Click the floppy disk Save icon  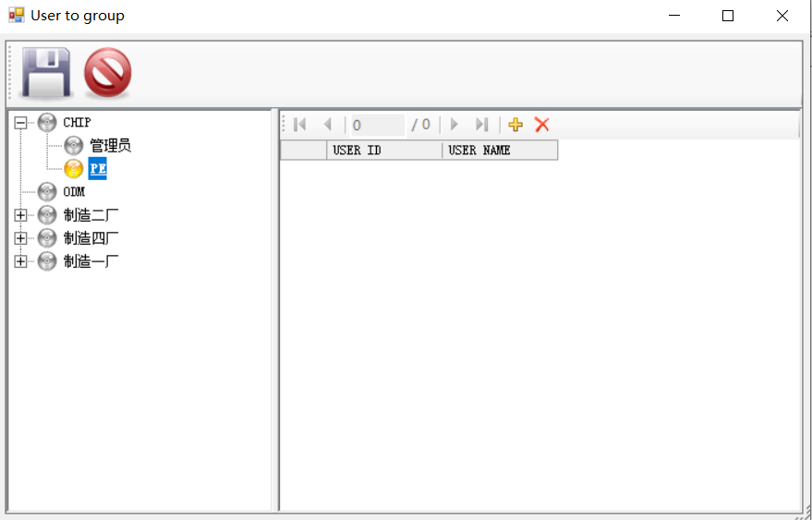tap(46, 73)
